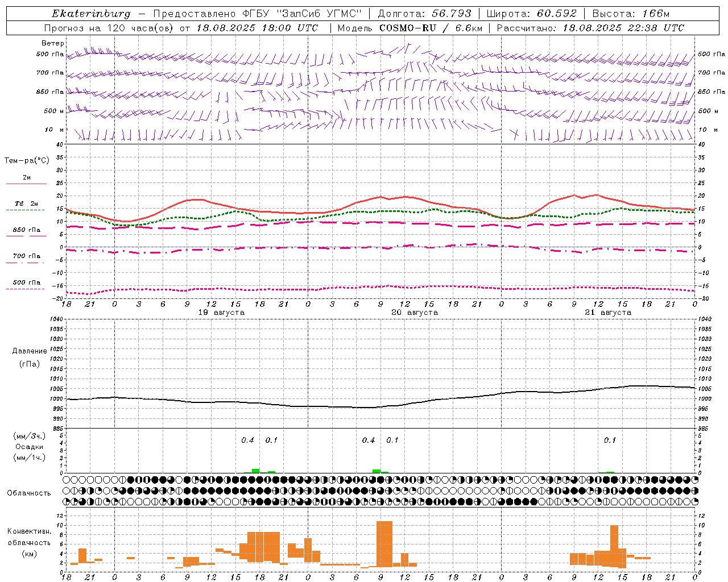The width and height of the screenshot is (728, 582).
Task: Click the tallest orange convective bar on 21 августа
Action: [614, 546]
